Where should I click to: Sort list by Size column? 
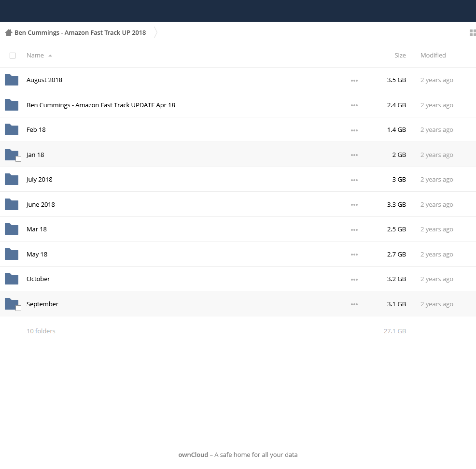tap(400, 55)
